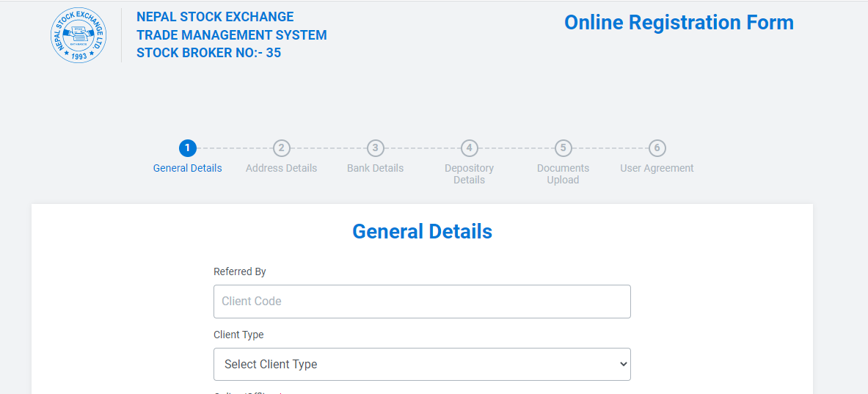
Task: Switch to the Address Details step
Action: point(281,168)
